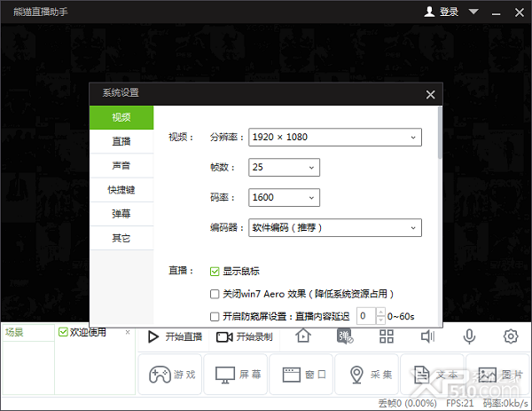Expand the 码率 bitrate dropdown

[x=284, y=197]
